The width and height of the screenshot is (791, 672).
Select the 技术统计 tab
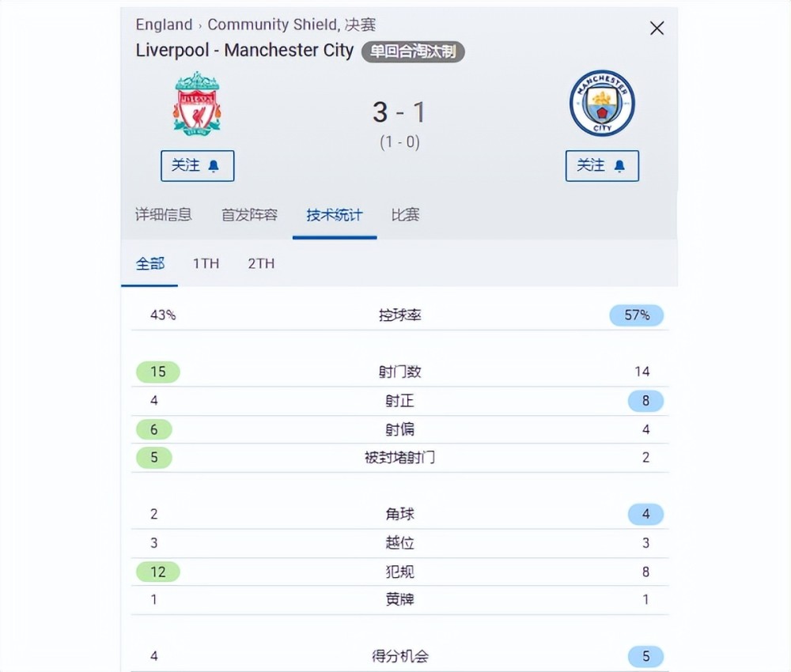[x=335, y=215]
